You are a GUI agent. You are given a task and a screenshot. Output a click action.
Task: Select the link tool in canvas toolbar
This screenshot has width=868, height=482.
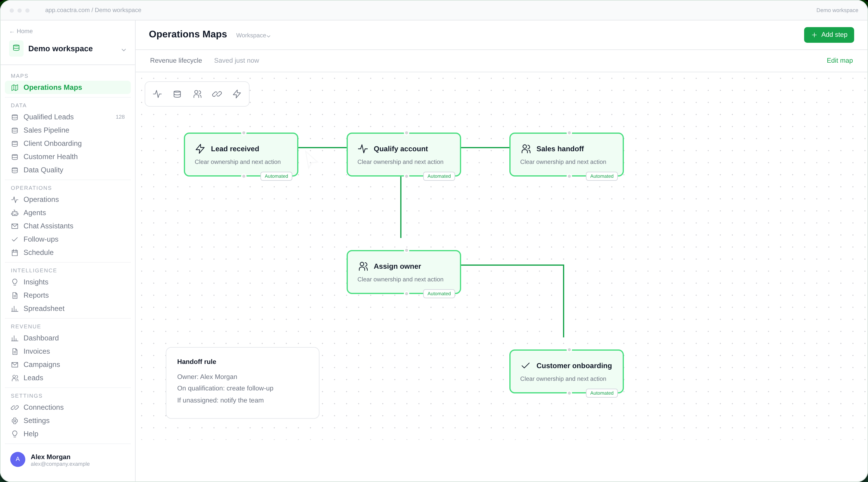click(x=217, y=94)
